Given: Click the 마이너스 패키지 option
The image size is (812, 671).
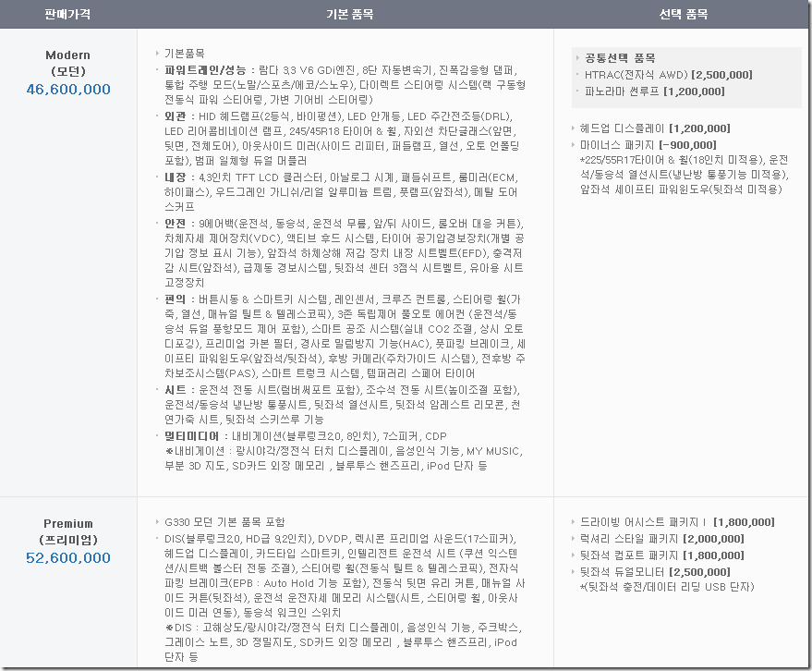Looking at the screenshot, I should click(x=648, y=145).
